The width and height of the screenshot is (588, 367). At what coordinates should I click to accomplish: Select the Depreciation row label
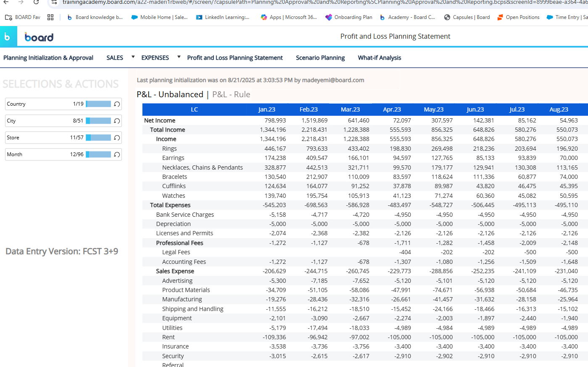(173, 224)
